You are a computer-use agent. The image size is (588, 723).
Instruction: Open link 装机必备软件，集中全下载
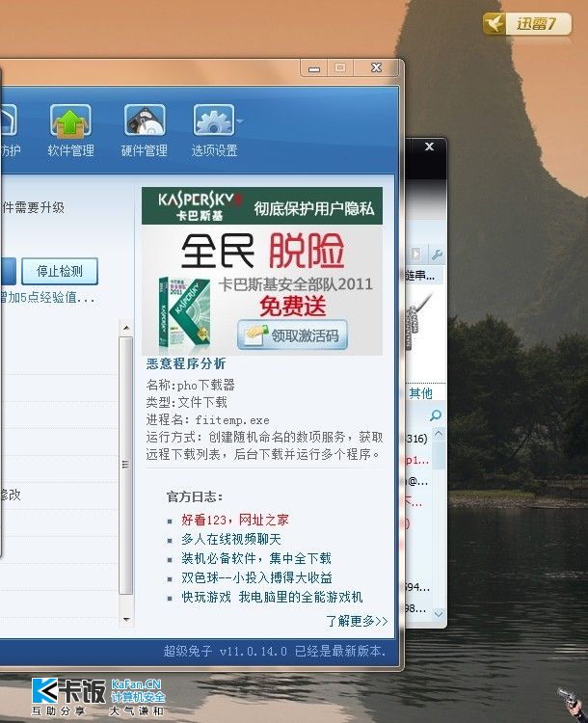(256, 558)
